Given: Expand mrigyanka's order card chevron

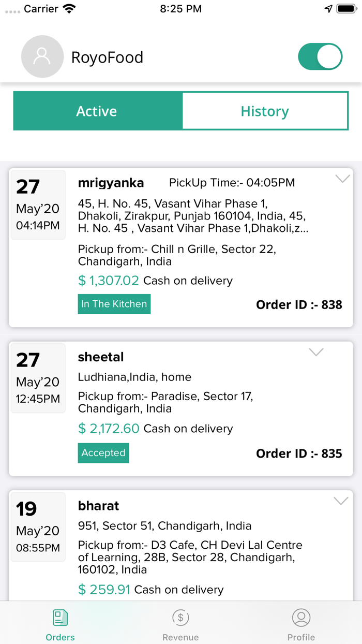Looking at the screenshot, I should [x=342, y=179].
